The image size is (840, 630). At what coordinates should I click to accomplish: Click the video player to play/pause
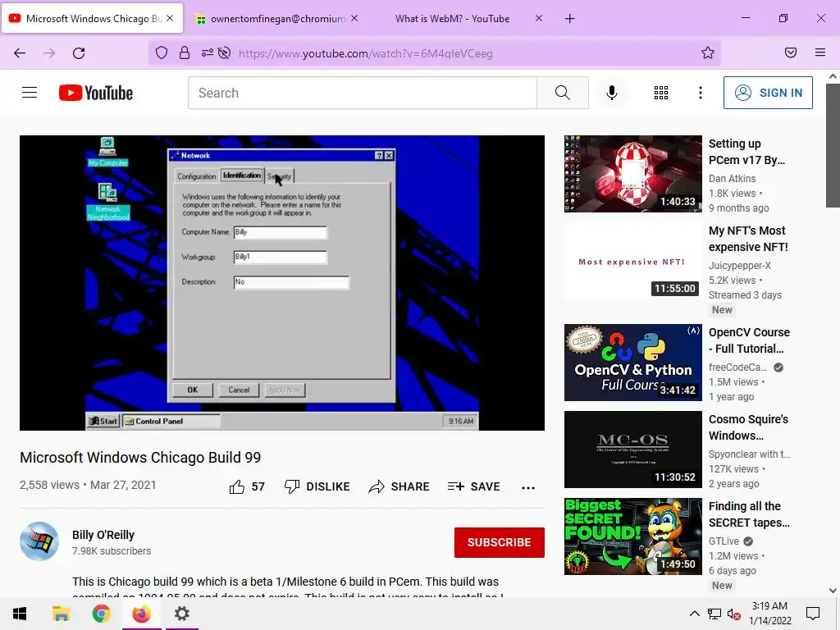point(282,283)
